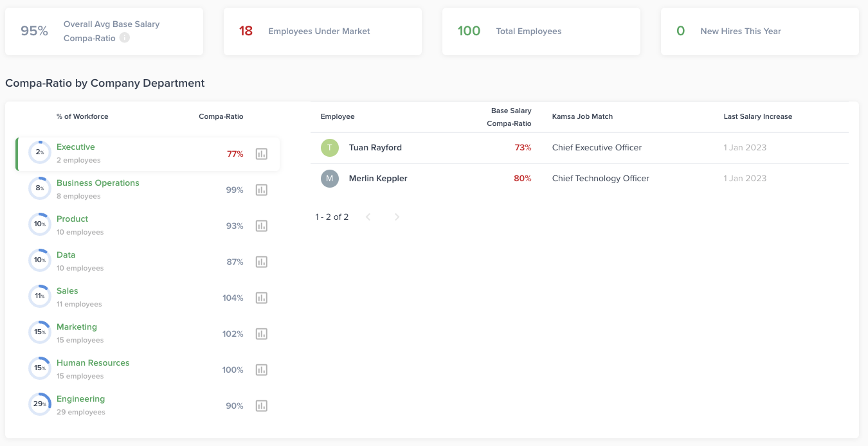Open the chart icon for Executive row
Image resolution: width=868 pixels, height=446 pixels.
[261, 154]
